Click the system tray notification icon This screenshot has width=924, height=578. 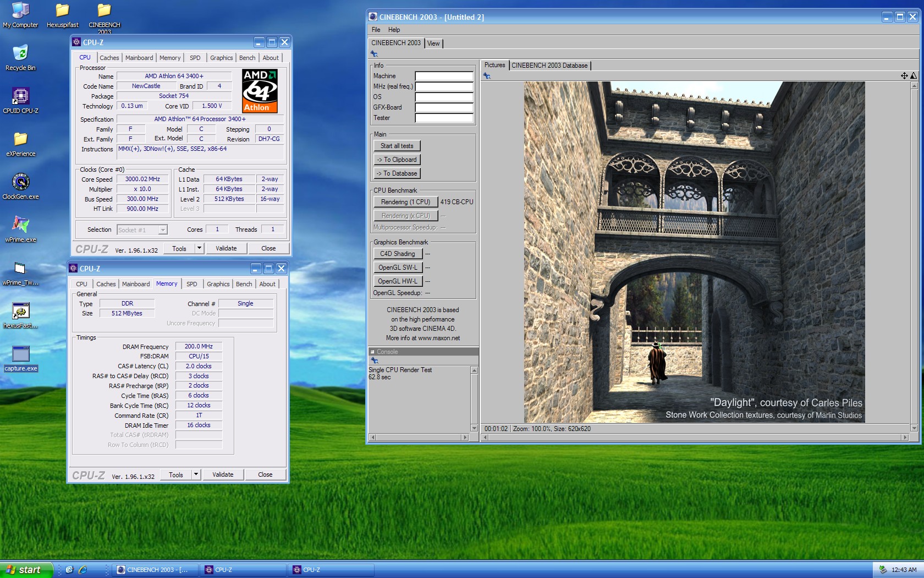pos(883,570)
